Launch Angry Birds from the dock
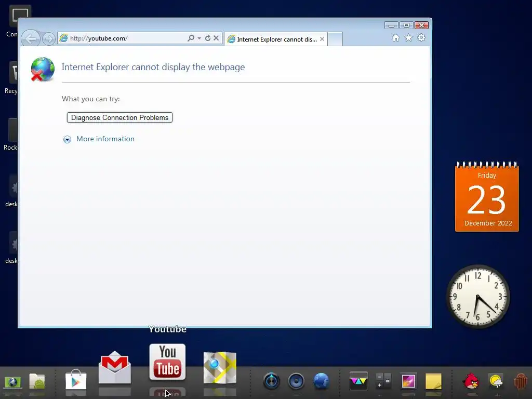This screenshot has height=399, width=532. [471, 381]
